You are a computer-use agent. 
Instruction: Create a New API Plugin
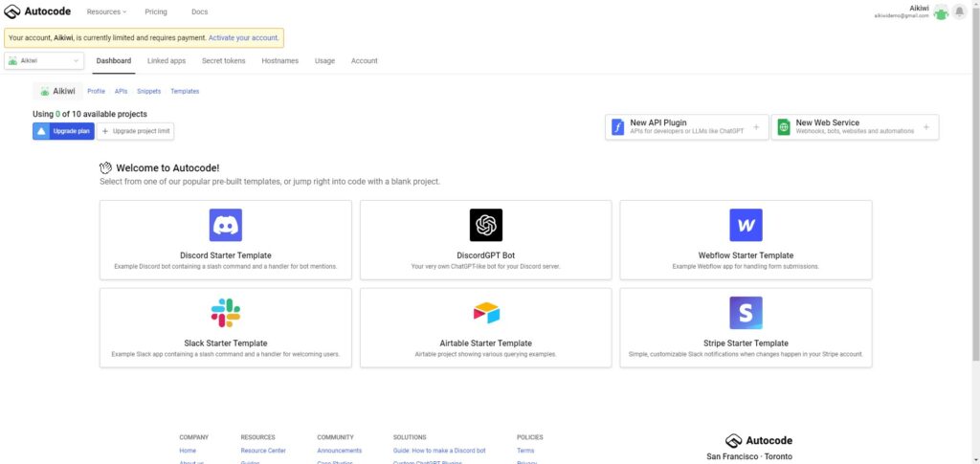coord(687,127)
